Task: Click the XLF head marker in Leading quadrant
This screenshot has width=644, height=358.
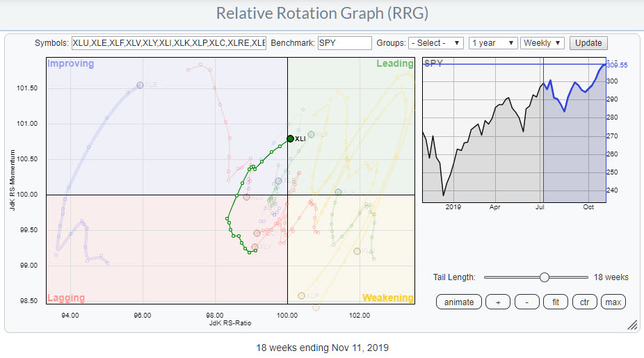Action: pyautogui.click(x=312, y=134)
